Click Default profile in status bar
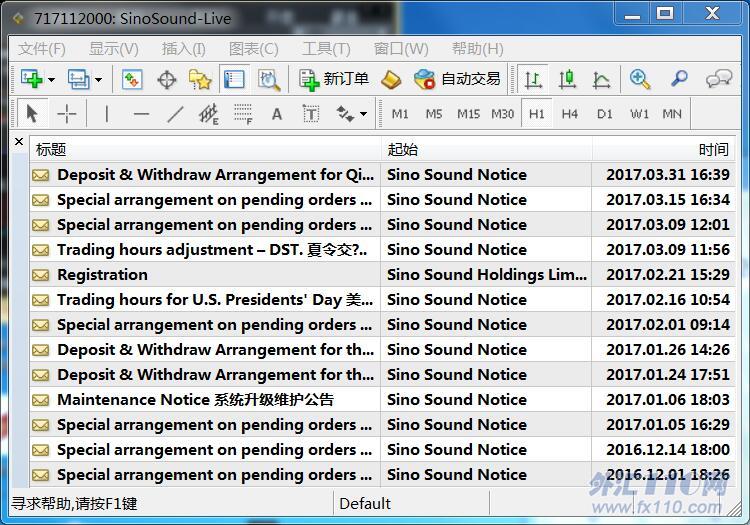 [x=365, y=503]
